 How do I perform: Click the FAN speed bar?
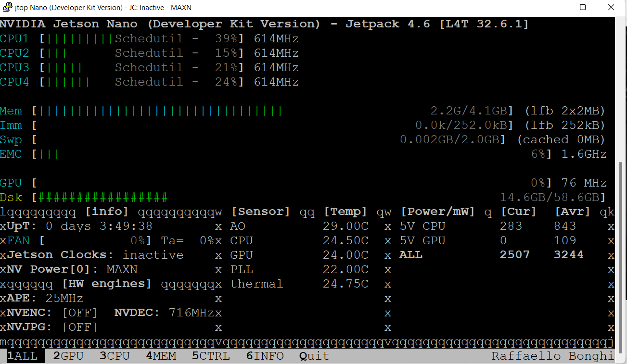[x=95, y=241]
